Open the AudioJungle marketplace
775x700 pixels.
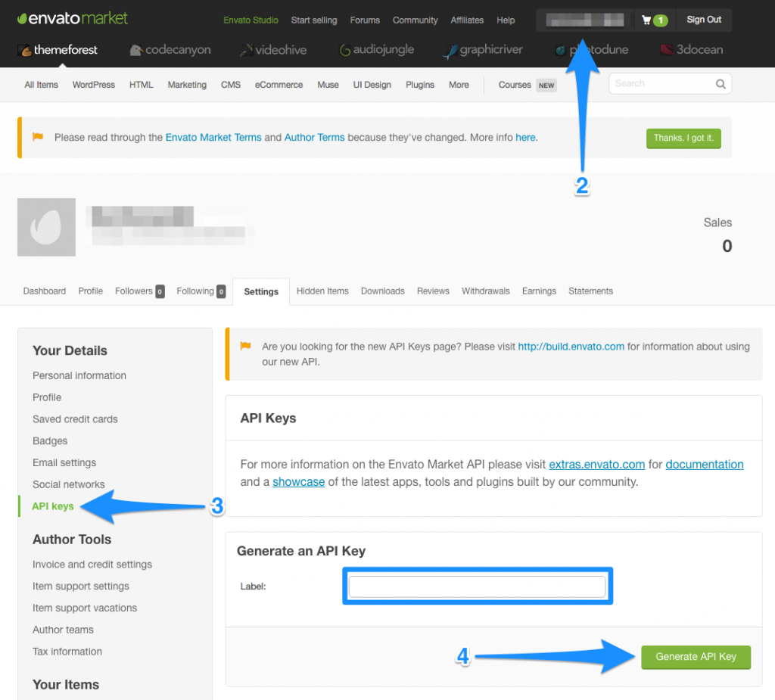(x=376, y=49)
